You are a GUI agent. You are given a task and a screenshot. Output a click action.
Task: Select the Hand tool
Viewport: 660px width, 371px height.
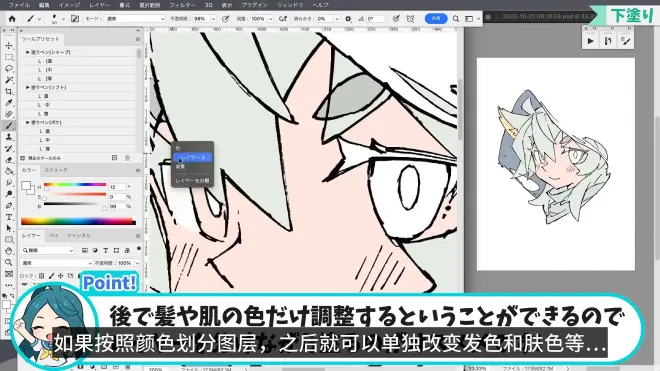[9, 251]
